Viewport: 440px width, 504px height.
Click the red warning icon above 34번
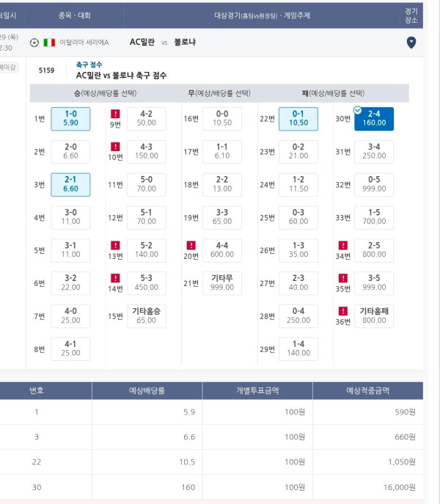pyautogui.click(x=343, y=246)
